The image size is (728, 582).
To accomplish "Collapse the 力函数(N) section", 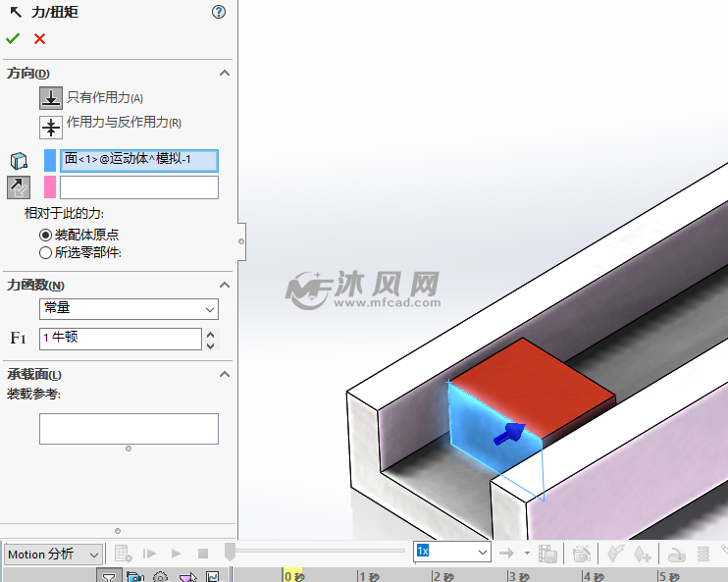I will [225, 285].
